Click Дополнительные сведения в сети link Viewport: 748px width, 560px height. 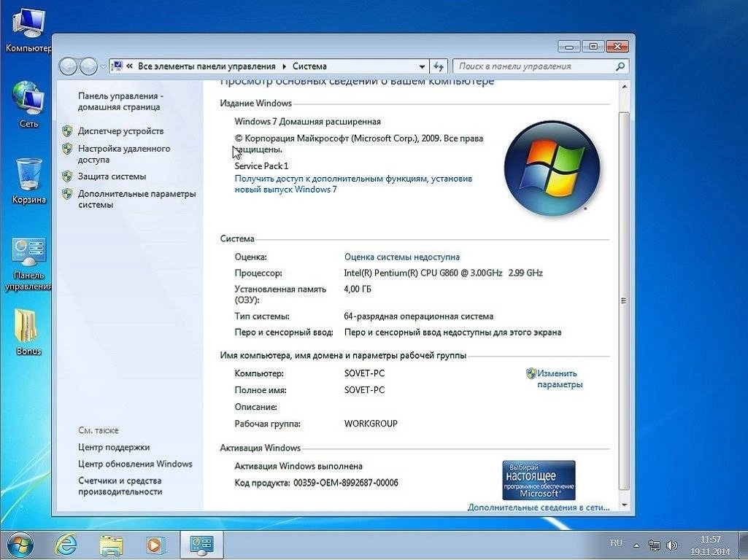[539, 507]
